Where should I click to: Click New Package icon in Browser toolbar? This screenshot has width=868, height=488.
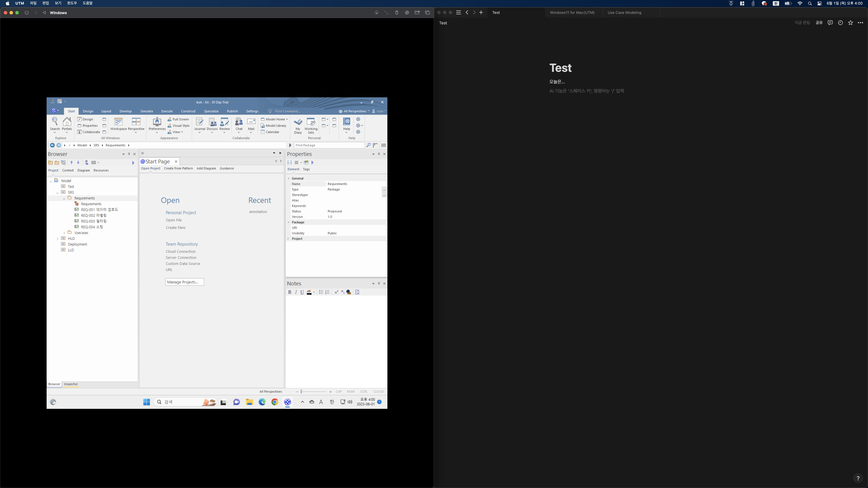(x=50, y=163)
